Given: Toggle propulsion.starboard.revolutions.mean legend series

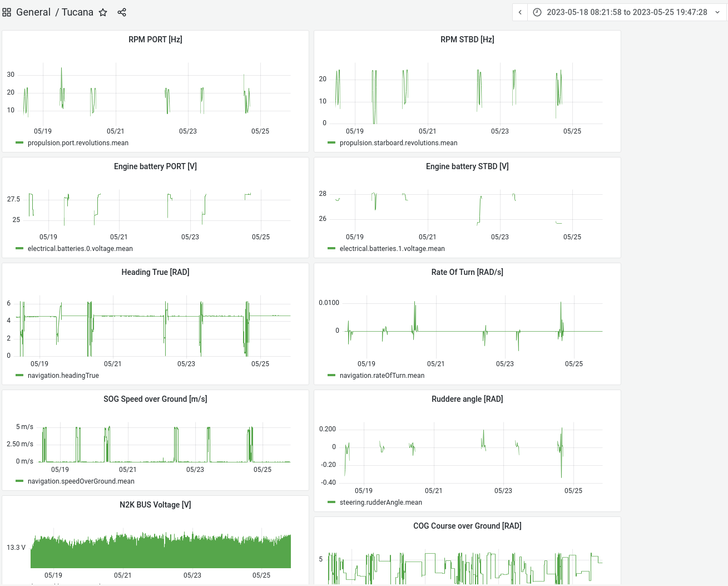Looking at the screenshot, I should (x=398, y=143).
